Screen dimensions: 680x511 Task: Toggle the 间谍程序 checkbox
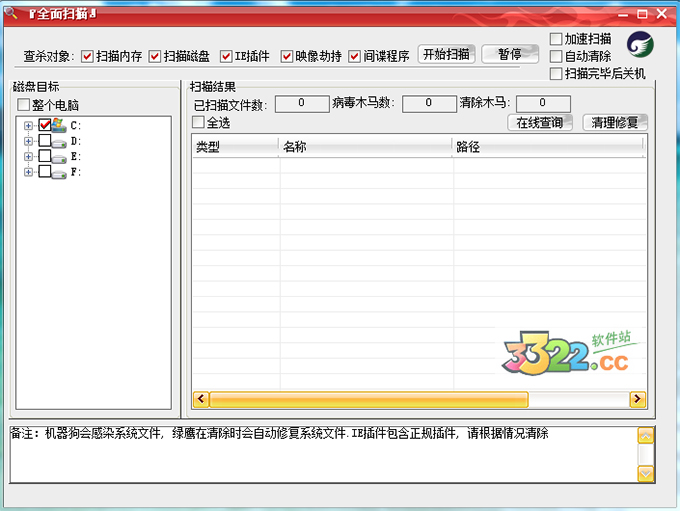point(354,56)
